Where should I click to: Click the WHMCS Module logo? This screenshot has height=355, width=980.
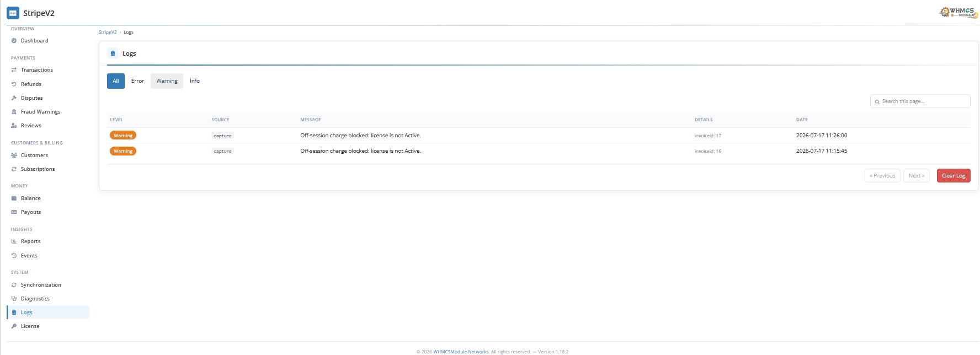click(x=958, y=12)
